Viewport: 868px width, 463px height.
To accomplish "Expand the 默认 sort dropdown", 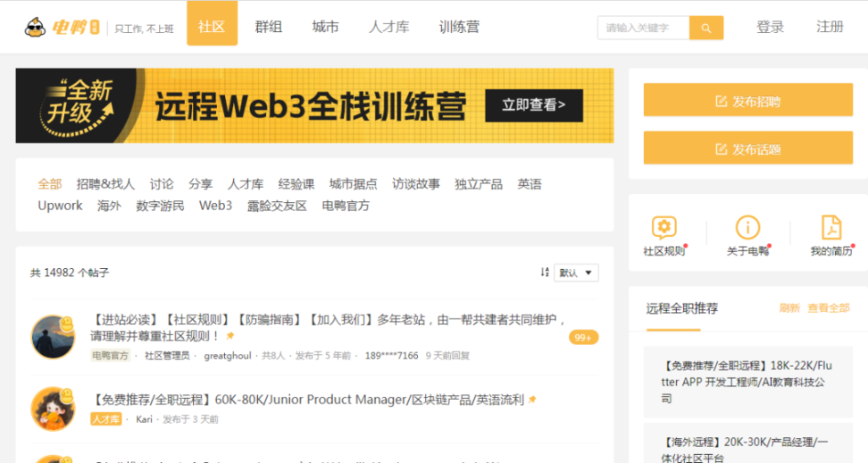I will 576,273.
